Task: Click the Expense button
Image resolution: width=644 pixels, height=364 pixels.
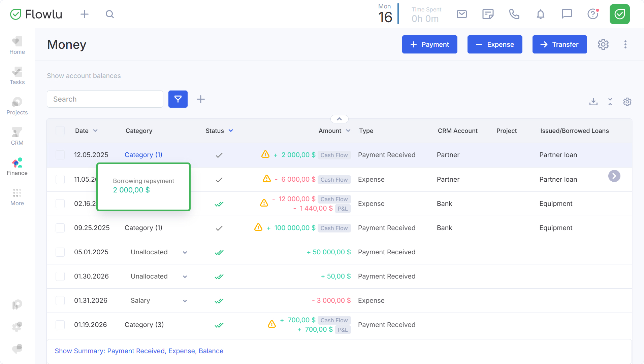Action: pyautogui.click(x=494, y=44)
